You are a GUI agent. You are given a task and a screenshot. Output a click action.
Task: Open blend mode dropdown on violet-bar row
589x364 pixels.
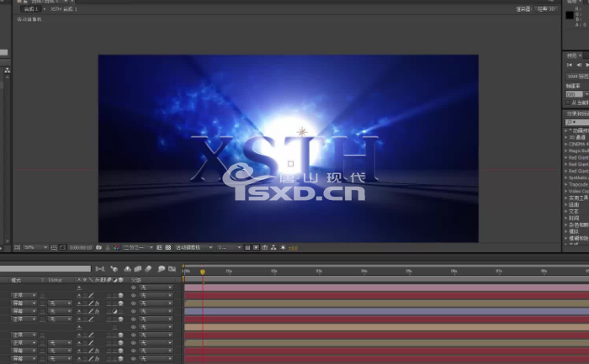pos(24,312)
